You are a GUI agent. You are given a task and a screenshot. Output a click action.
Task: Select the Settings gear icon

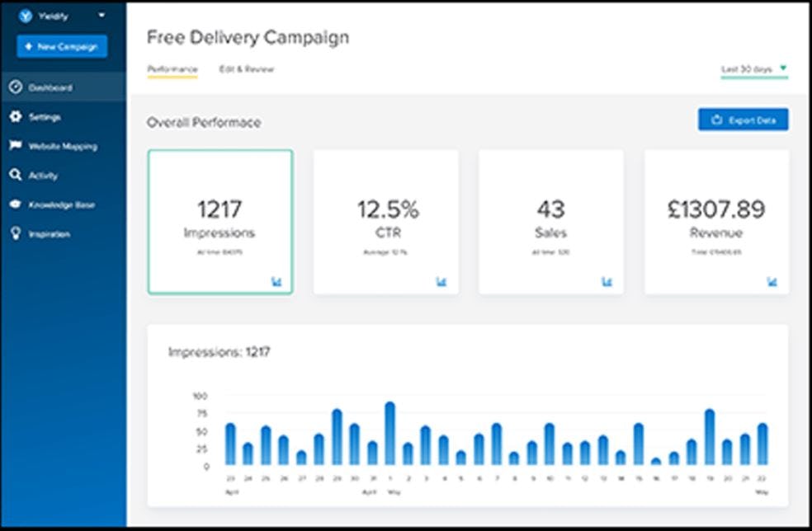[15, 117]
